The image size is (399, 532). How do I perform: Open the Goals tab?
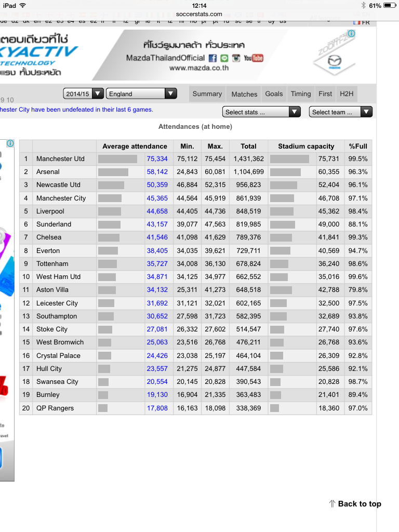(274, 94)
